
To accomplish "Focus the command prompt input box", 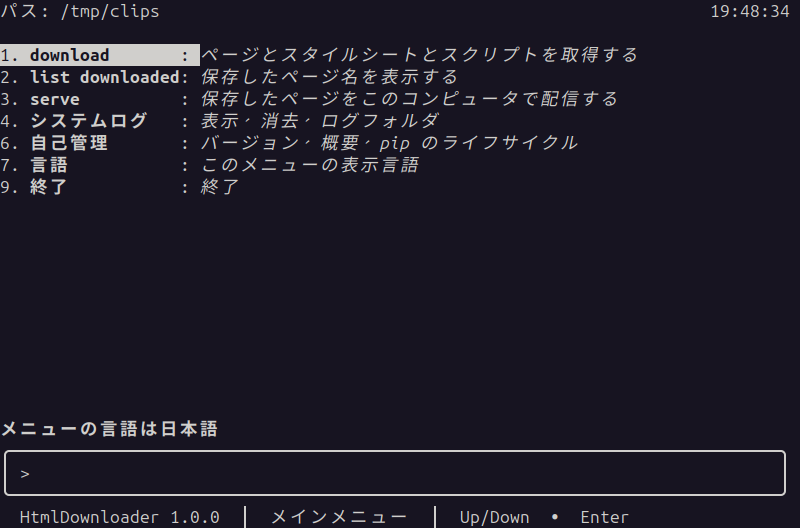I will (x=395, y=473).
